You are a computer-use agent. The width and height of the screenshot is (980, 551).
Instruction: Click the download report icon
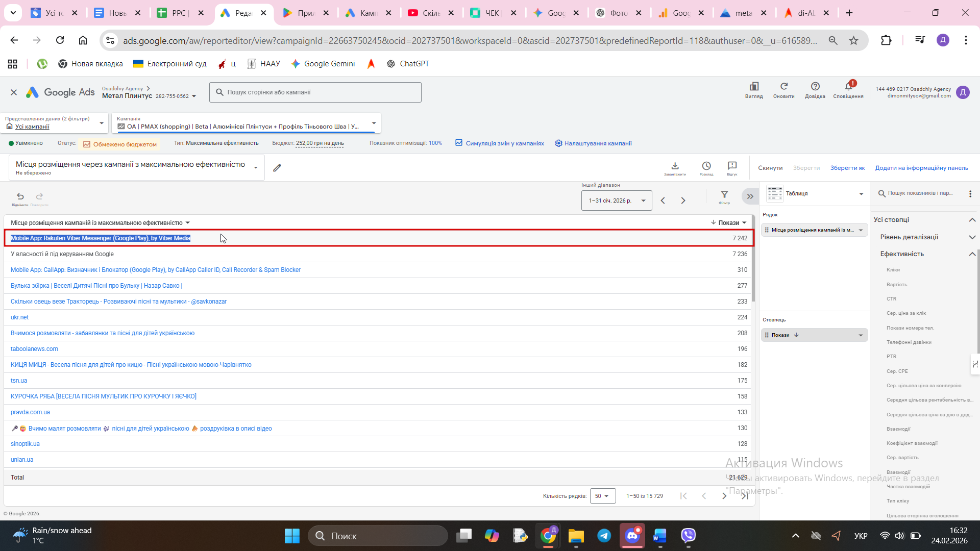[x=675, y=166]
